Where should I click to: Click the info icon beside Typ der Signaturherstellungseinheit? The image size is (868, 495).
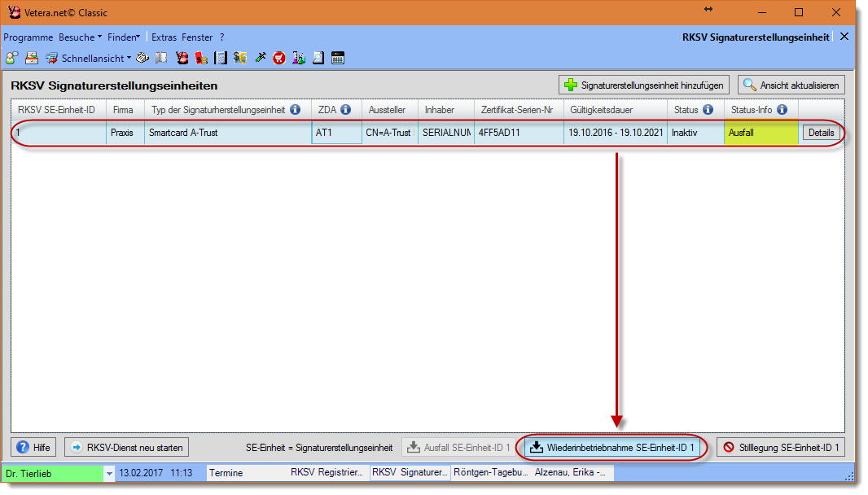295,109
